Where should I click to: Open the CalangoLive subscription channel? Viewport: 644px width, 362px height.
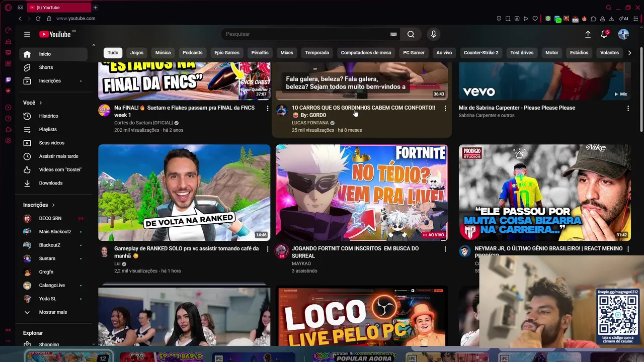coord(53,285)
